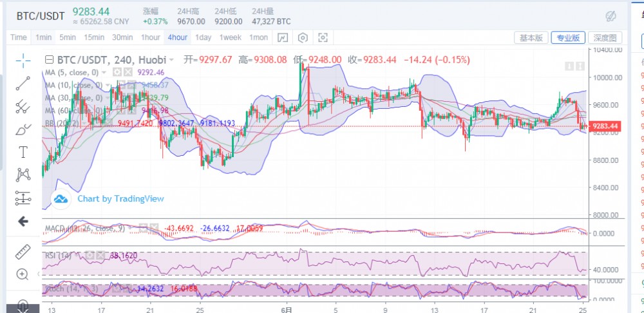Select the 4hour interval
The width and height of the screenshot is (644, 313).
[x=178, y=37]
